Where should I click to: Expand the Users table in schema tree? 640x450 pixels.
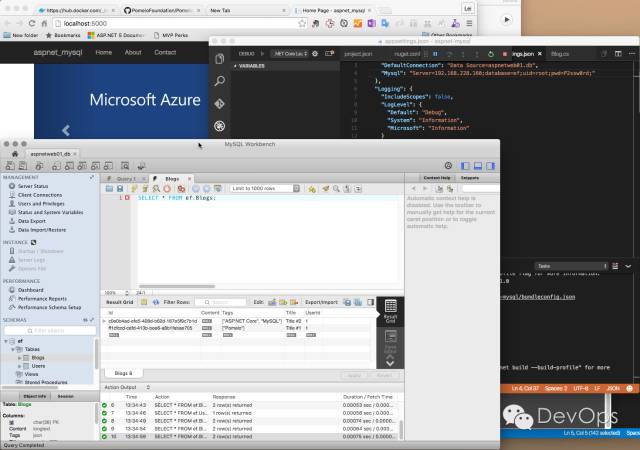point(19,366)
